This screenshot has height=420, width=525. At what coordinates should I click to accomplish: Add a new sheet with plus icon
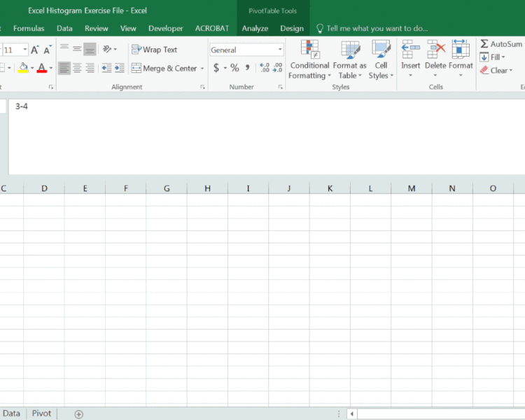click(78, 414)
